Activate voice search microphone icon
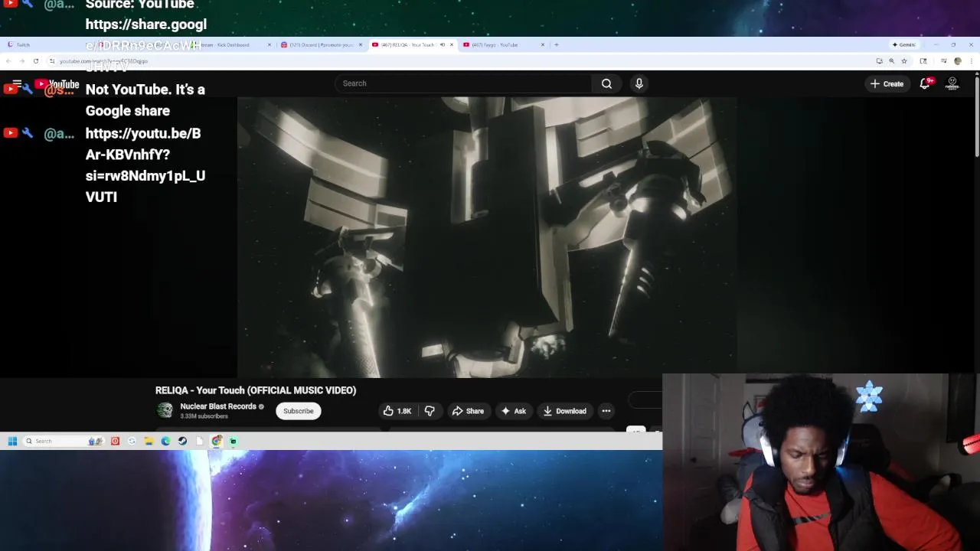Viewport: 980px width, 551px height. pyautogui.click(x=639, y=83)
